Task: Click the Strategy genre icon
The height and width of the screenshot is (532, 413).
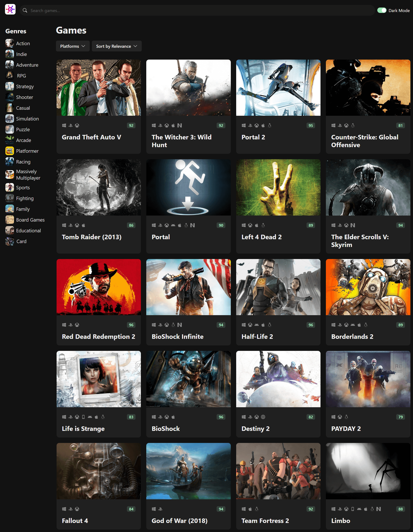Action: 9,86
